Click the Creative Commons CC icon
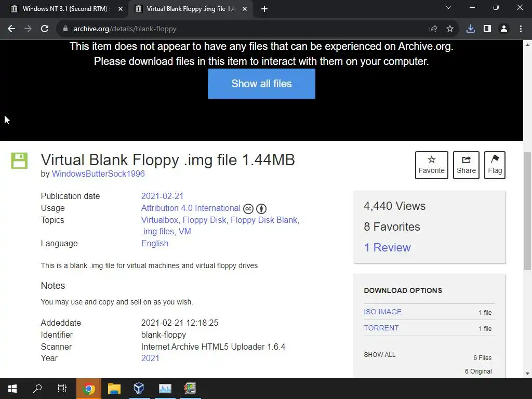This screenshot has height=399, width=532. coord(248,209)
